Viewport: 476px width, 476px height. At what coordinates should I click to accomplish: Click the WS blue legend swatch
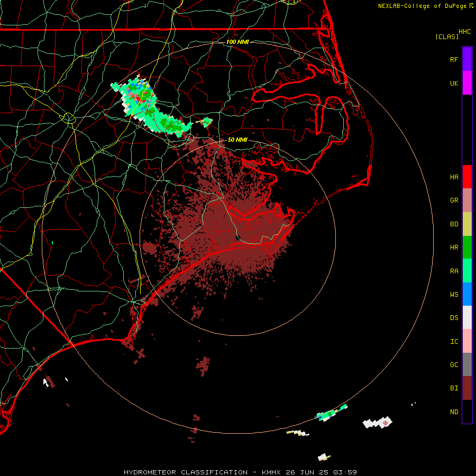pos(467,294)
